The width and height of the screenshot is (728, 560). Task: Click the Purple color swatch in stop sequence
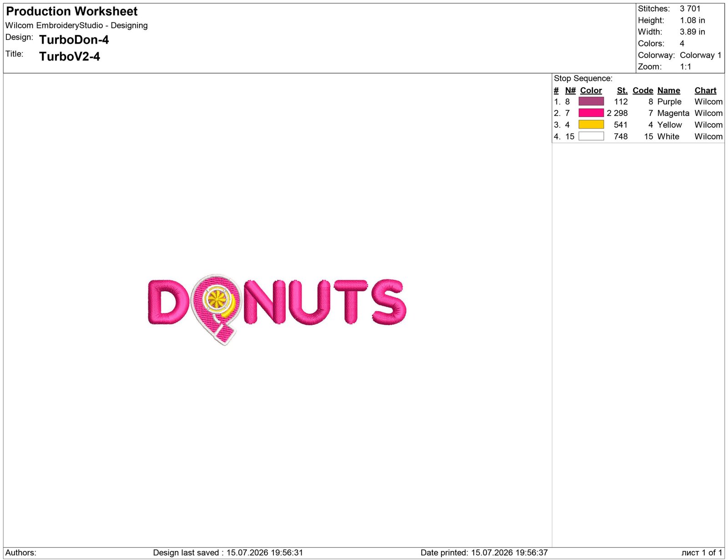point(591,101)
